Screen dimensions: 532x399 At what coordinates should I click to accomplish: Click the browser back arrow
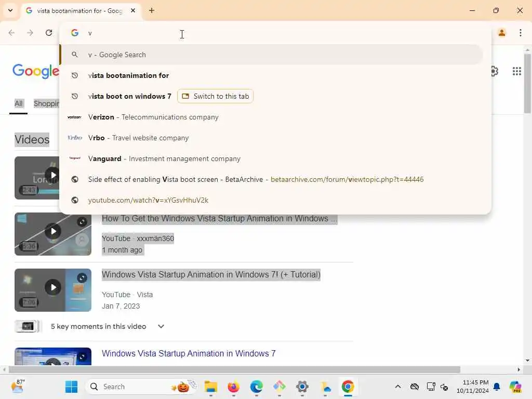11,33
